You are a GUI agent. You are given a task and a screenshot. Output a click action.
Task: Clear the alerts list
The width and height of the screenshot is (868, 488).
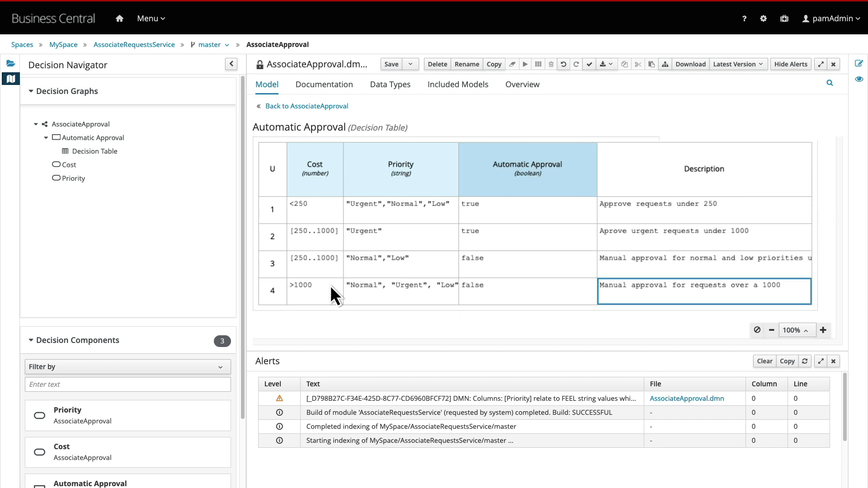765,361
